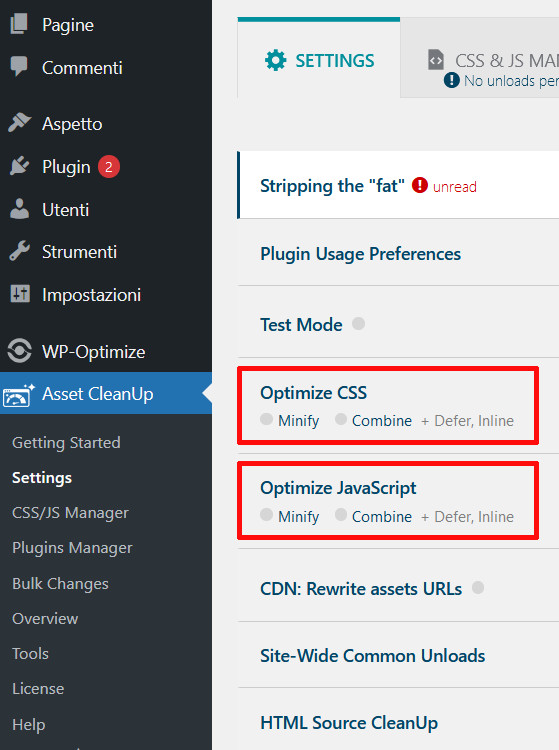
Task: Click the Optimize JavaScript Minify status dot
Action: pos(266,515)
